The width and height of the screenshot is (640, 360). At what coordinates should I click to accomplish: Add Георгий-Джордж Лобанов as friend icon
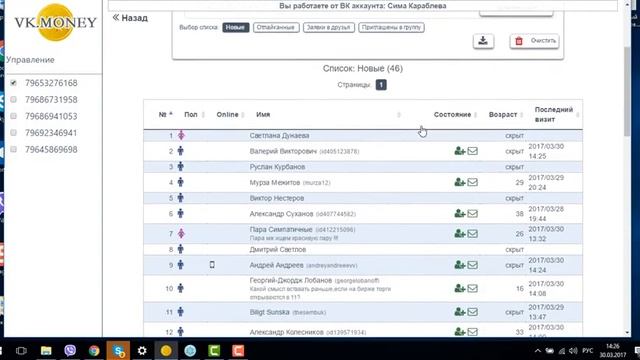click(x=460, y=289)
